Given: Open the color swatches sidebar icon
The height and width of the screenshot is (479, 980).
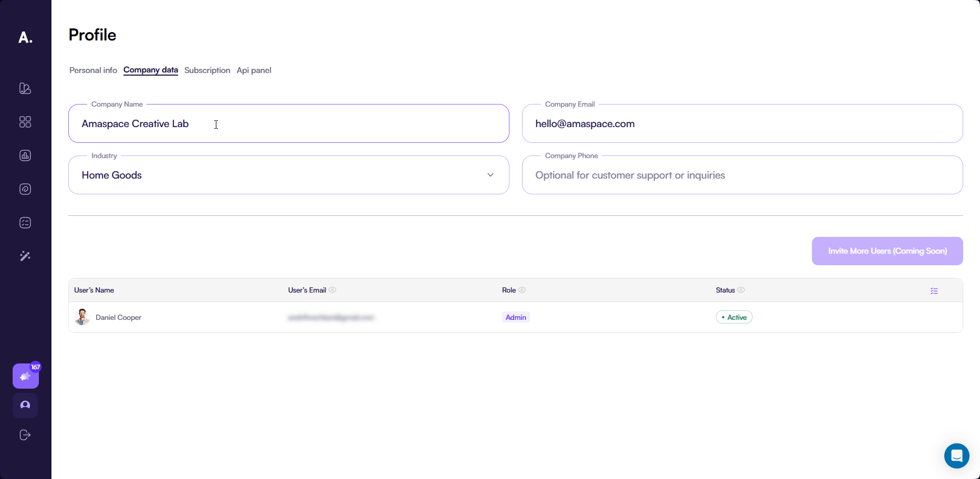Looking at the screenshot, I should pos(25,88).
